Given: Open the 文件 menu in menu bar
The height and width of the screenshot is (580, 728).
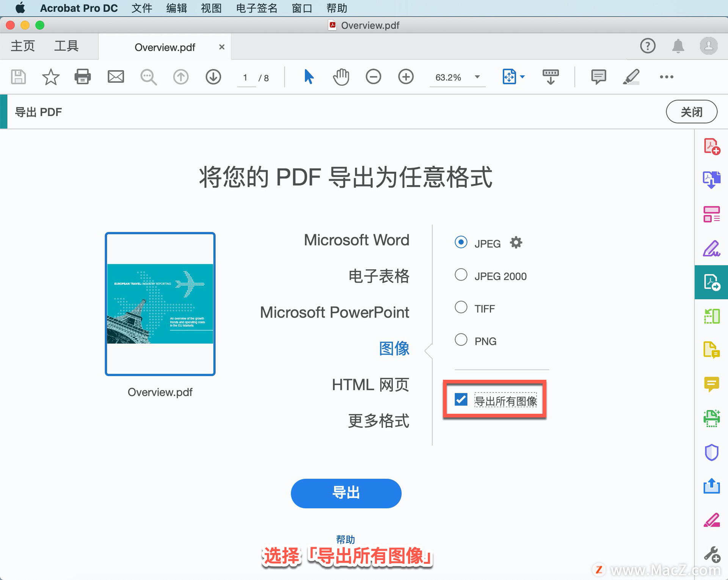Looking at the screenshot, I should pos(142,8).
